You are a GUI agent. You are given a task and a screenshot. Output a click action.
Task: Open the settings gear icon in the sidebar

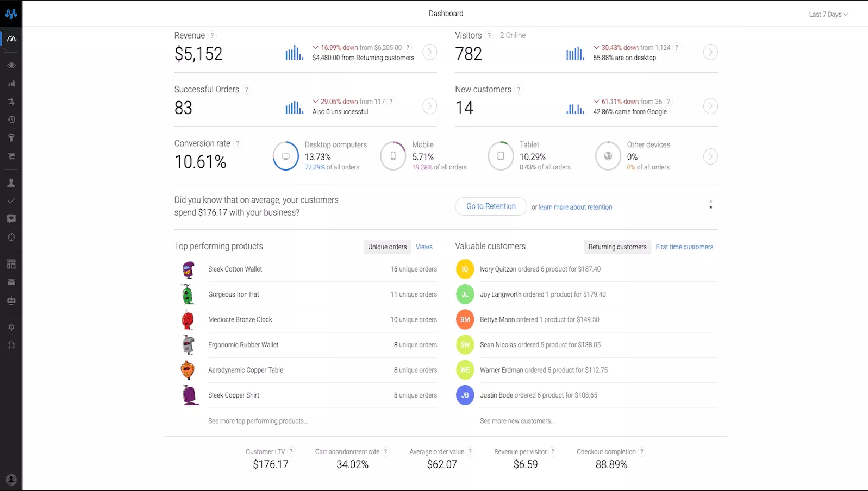[11, 328]
